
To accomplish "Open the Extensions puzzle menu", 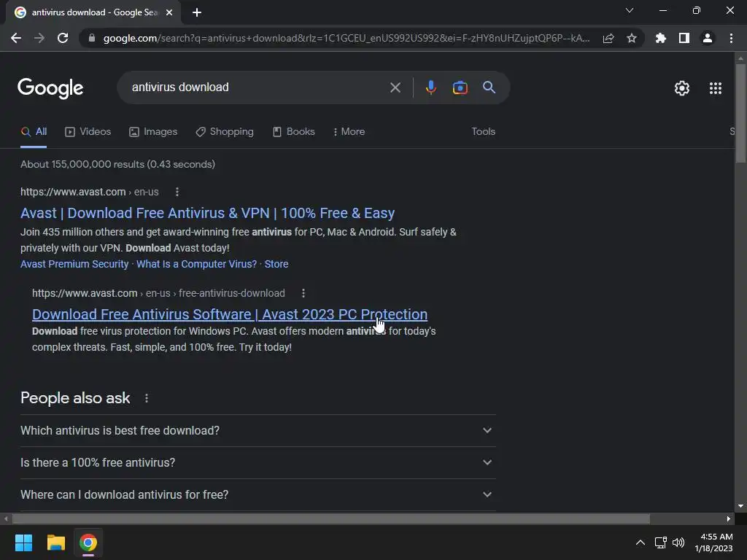I will 661,38.
